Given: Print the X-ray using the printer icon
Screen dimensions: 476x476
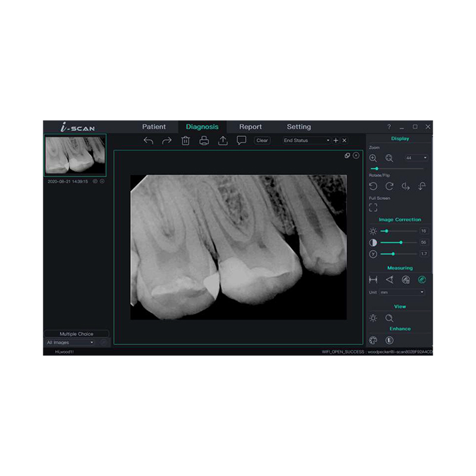Looking at the screenshot, I should click(204, 140).
